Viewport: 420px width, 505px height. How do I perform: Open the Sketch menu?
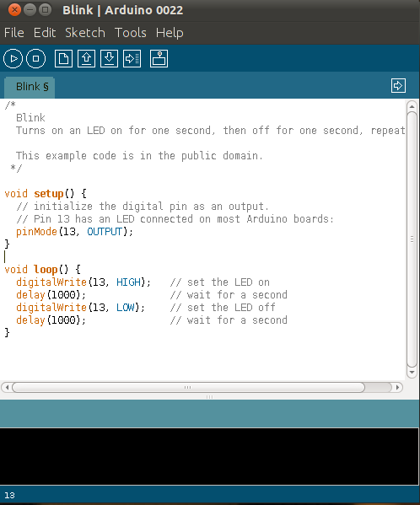click(85, 33)
